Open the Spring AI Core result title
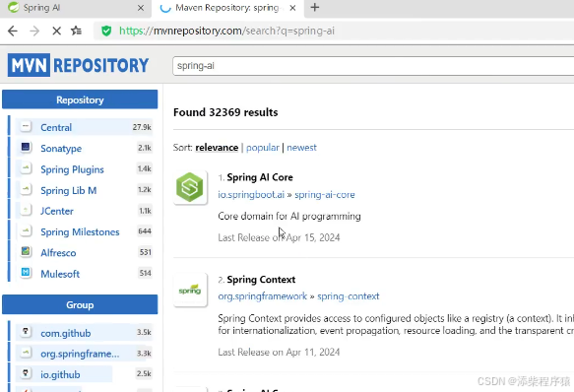The height and width of the screenshot is (392, 574). [260, 177]
